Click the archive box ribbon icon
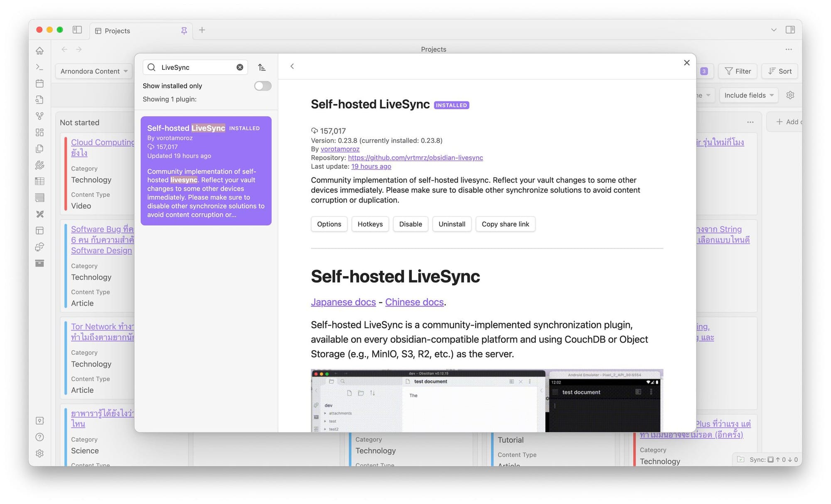Viewport: 831px width, 504px height. pyautogui.click(x=39, y=263)
